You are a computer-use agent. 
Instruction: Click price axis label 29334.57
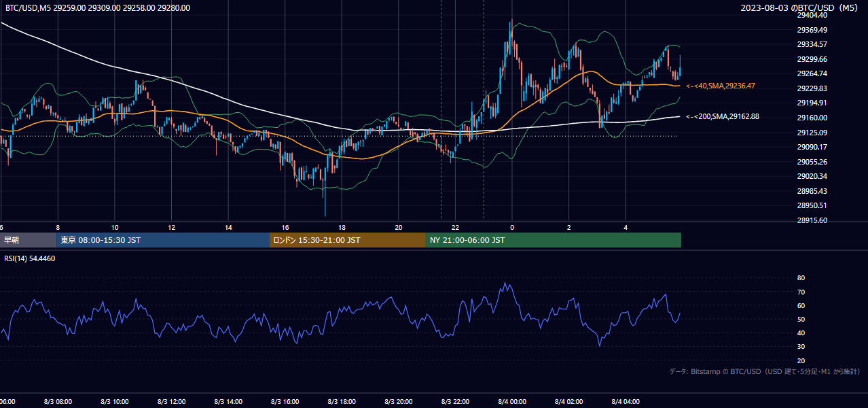tap(812, 44)
